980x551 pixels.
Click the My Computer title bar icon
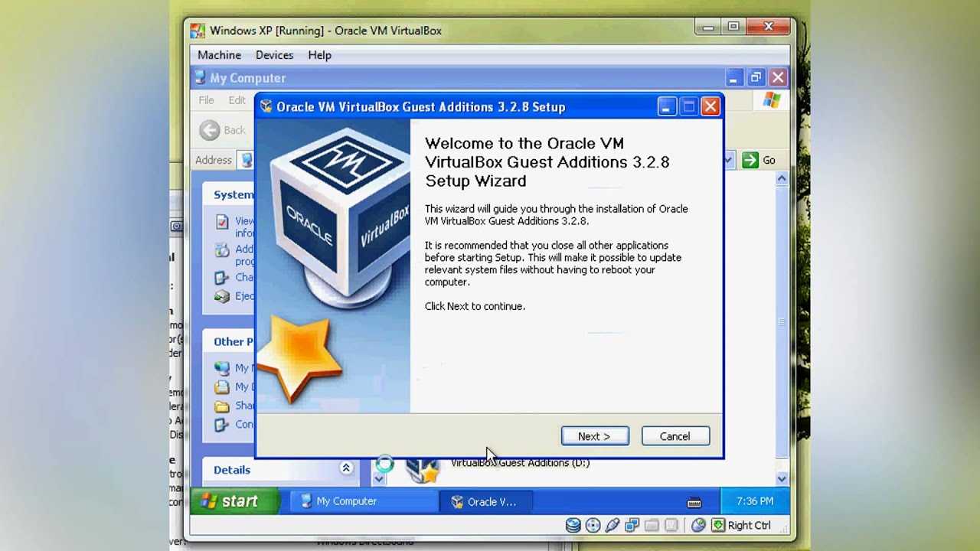point(200,77)
